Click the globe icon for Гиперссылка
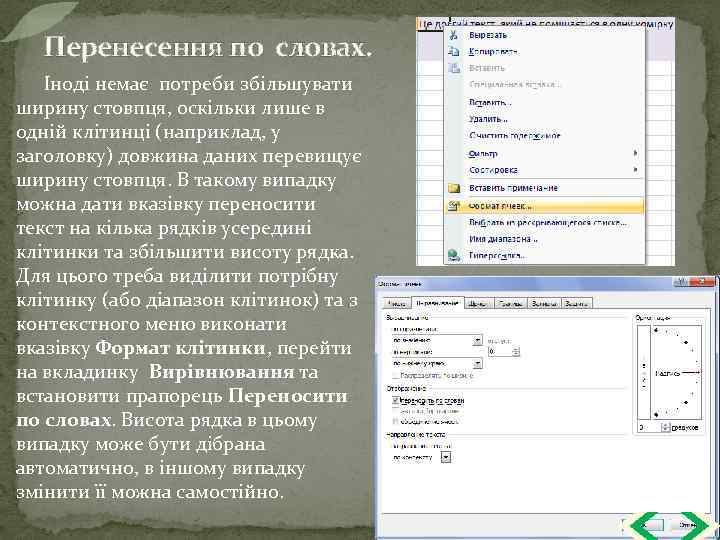The width and height of the screenshot is (720, 540). click(454, 255)
